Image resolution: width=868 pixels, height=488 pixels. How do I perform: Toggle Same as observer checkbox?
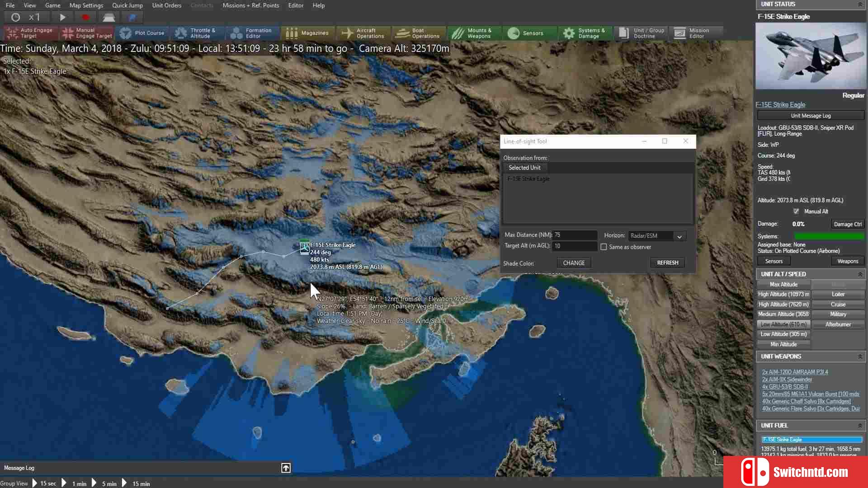tap(604, 247)
